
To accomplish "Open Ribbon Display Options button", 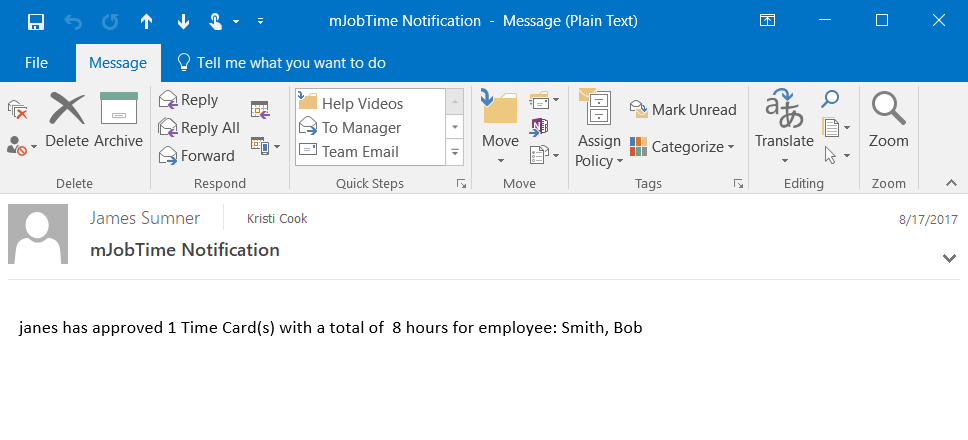I will coord(767,20).
